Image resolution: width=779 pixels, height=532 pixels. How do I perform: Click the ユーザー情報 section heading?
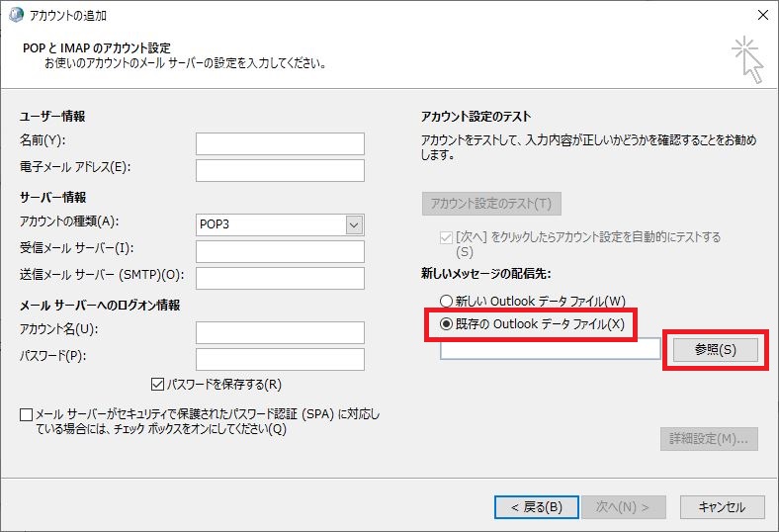coord(52,117)
